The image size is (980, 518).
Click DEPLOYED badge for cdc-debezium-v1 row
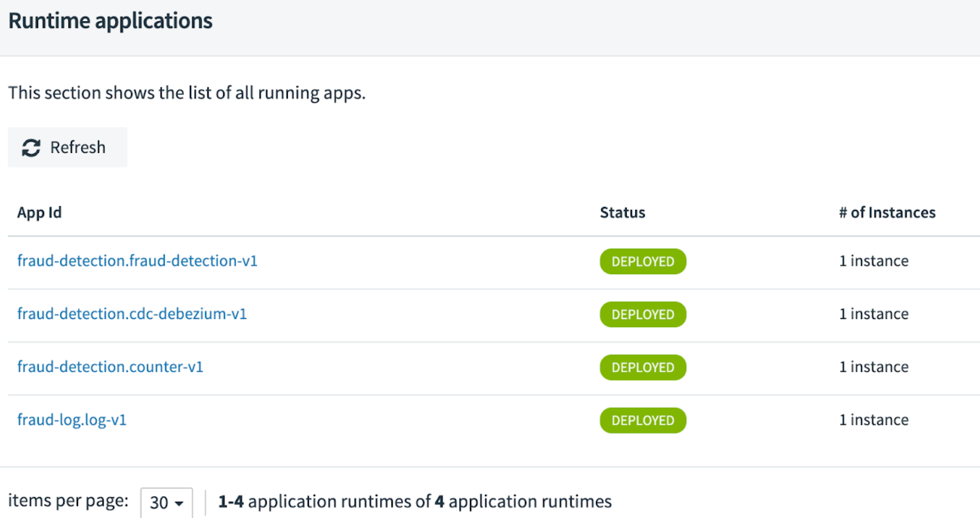[x=642, y=315]
